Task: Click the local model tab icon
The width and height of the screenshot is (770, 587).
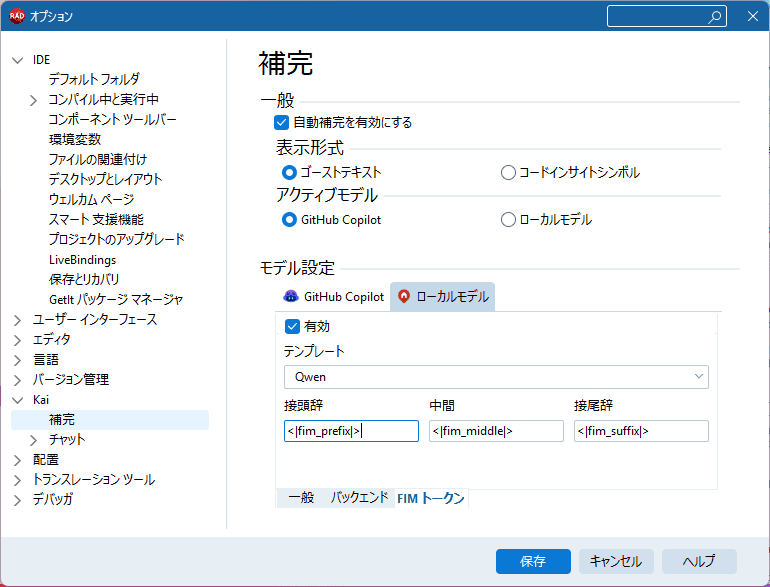Action: tap(404, 296)
